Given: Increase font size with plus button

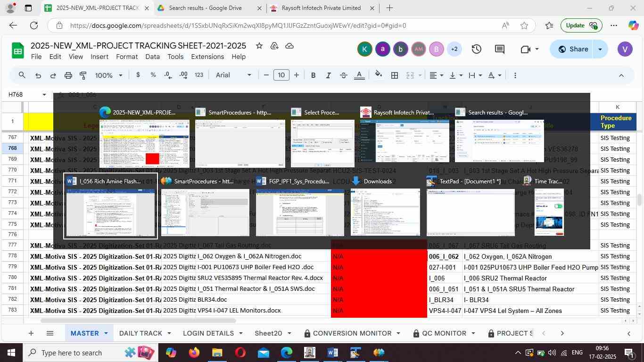Looking at the screenshot, I should (x=297, y=75).
